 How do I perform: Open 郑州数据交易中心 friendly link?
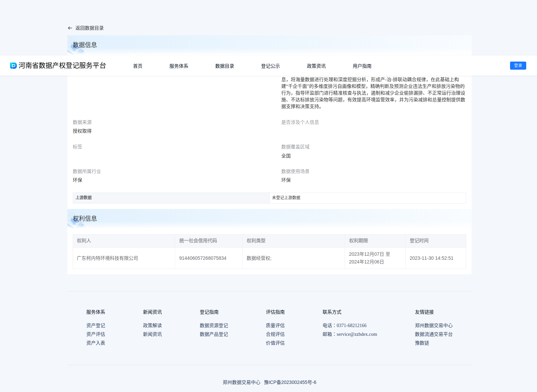coord(434,325)
